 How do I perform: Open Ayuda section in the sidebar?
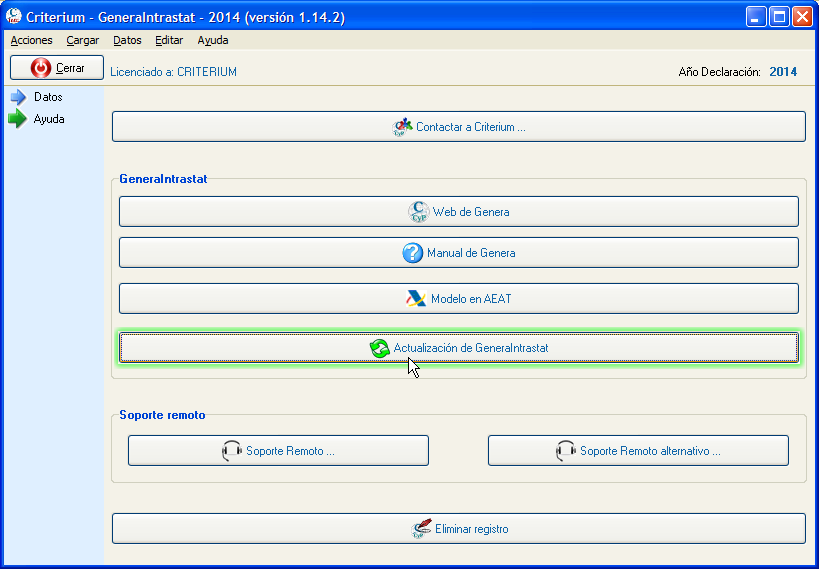tap(49, 119)
